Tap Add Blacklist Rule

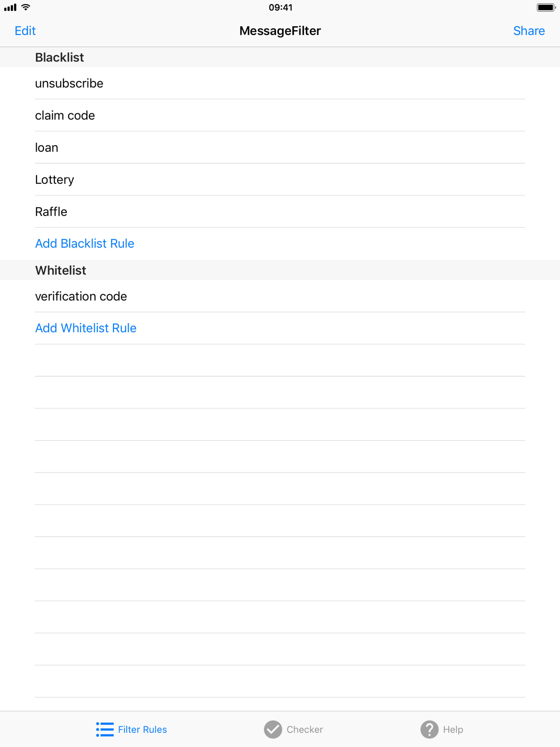tap(85, 243)
